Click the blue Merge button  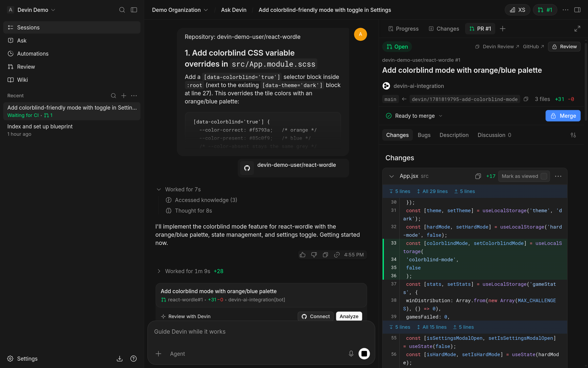pyautogui.click(x=563, y=116)
